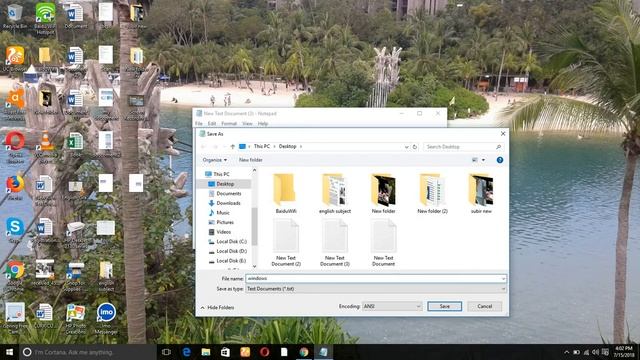Select the Opera Browser desktop shortcut
Image resolution: width=640 pixels, height=360 pixels.
[15, 147]
